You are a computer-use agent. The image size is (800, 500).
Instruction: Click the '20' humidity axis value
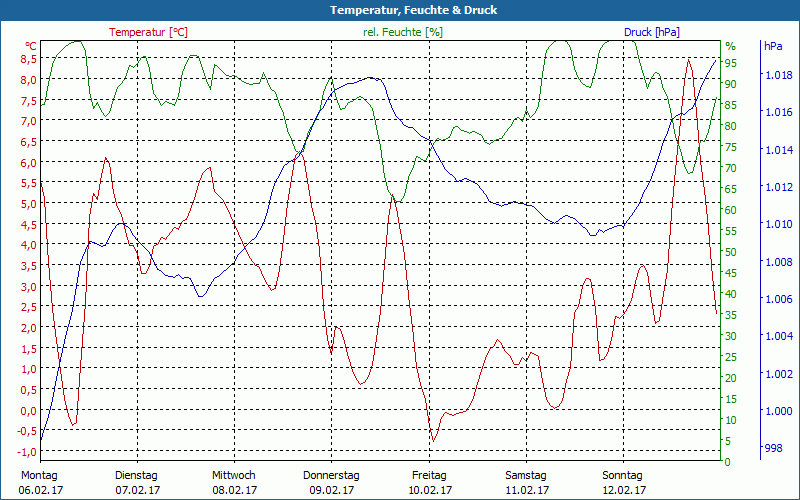[x=731, y=378]
